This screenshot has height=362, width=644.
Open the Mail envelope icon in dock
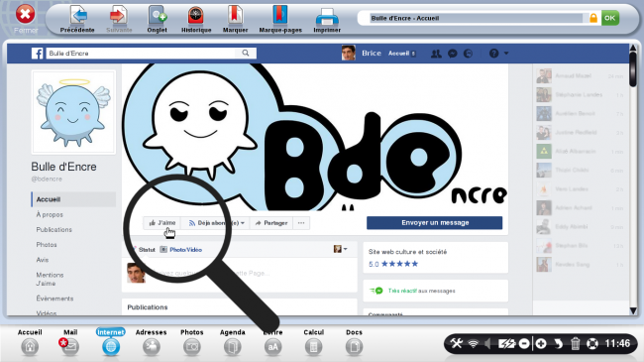click(69, 347)
